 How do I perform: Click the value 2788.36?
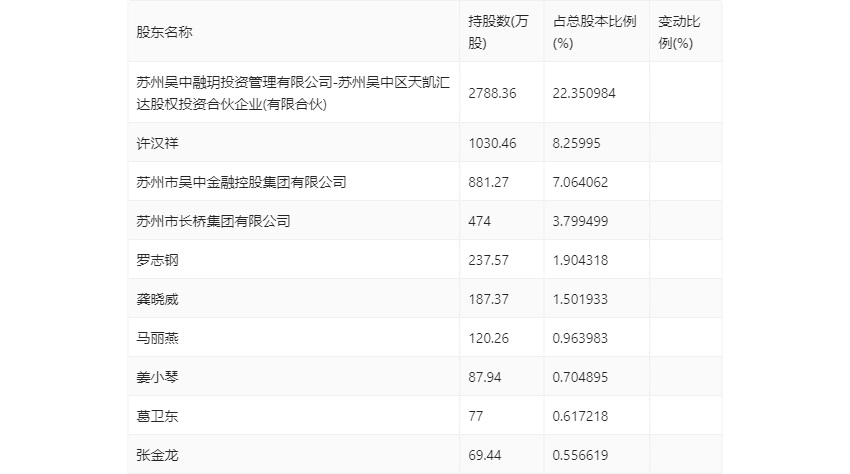tap(492, 93)
